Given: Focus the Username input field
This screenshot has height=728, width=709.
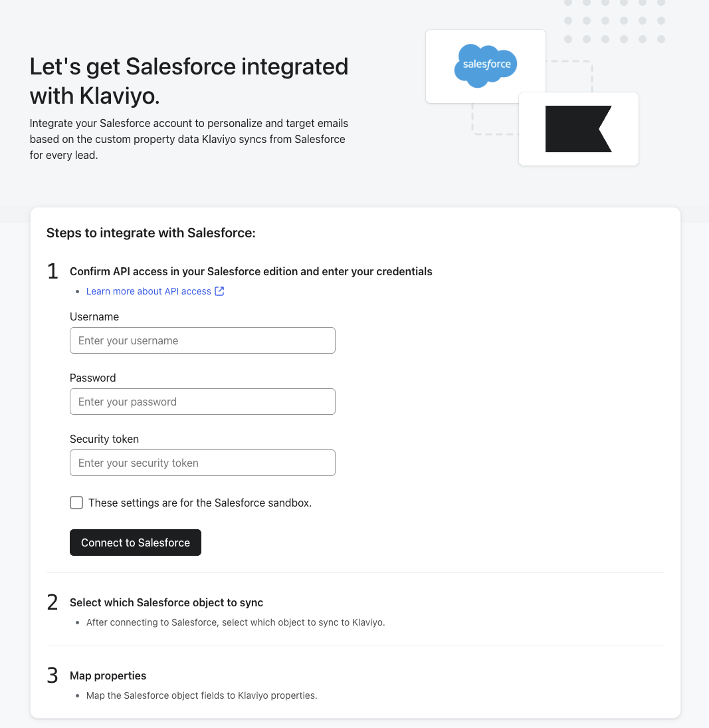Looking at the screenshot, I should pos(203,340).
